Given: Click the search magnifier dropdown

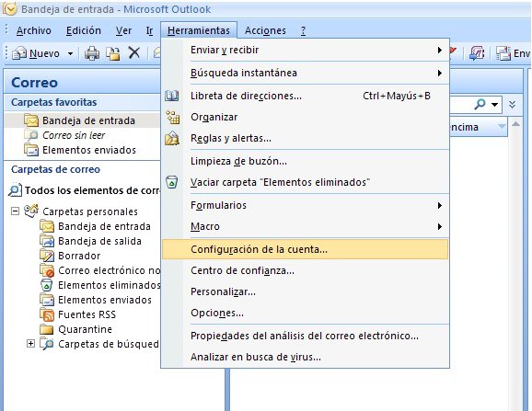Looking at the screenshot, I should 495,105.
